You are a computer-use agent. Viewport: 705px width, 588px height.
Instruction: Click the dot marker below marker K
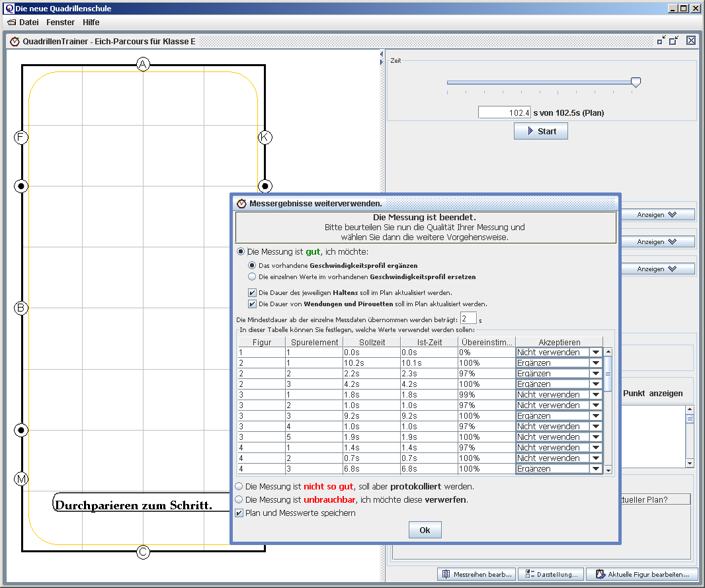[265, 186]
